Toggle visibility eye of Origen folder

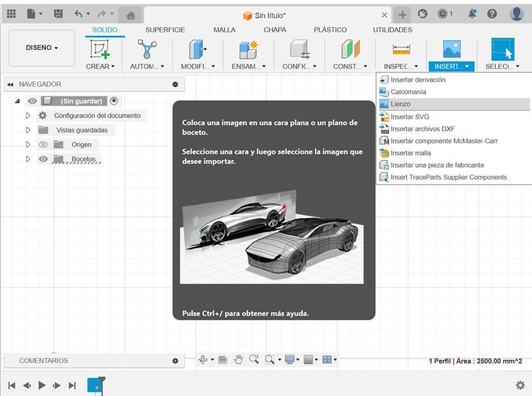coord(43,145)
